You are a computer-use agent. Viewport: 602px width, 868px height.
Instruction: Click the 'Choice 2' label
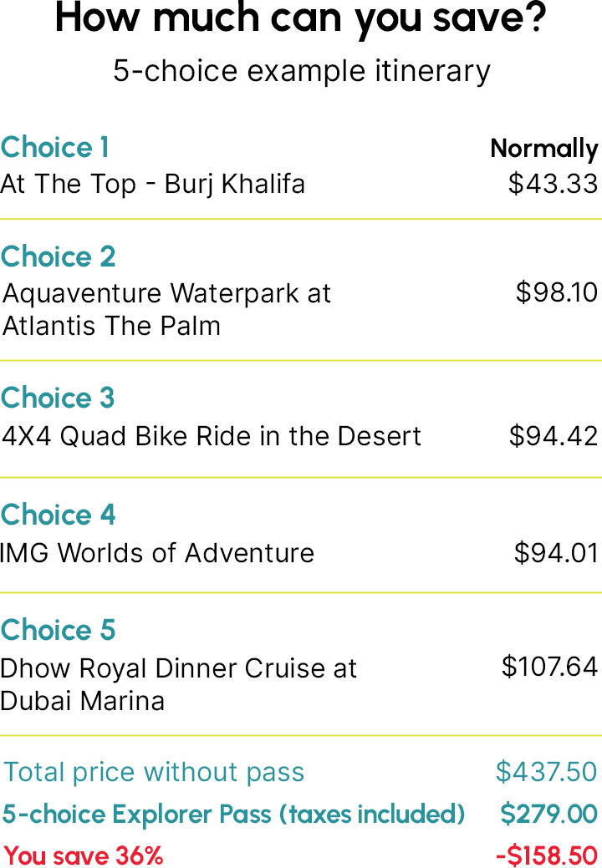59,256
